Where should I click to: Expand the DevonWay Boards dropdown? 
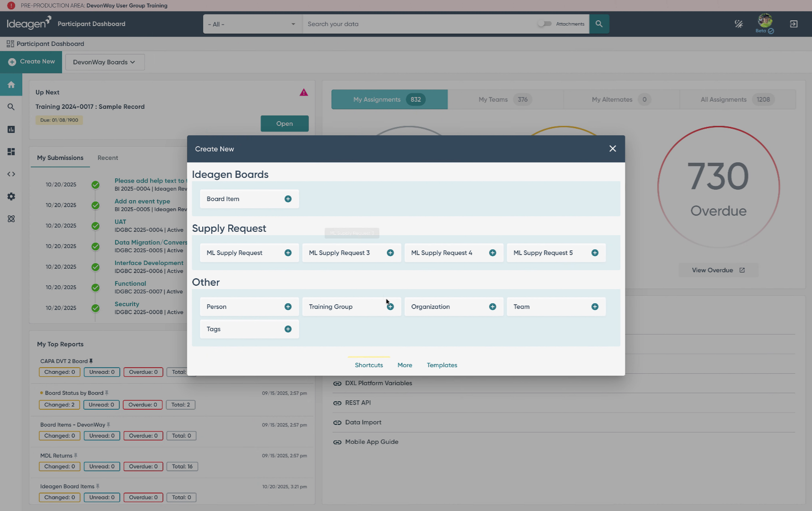(105, 62)
